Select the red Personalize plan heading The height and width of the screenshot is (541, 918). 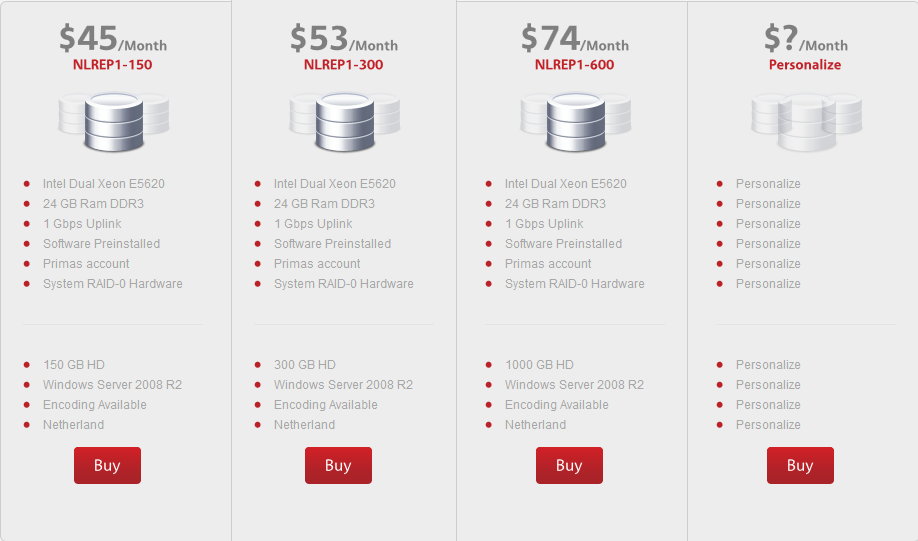pyautogui.click(x=805, y=65)
